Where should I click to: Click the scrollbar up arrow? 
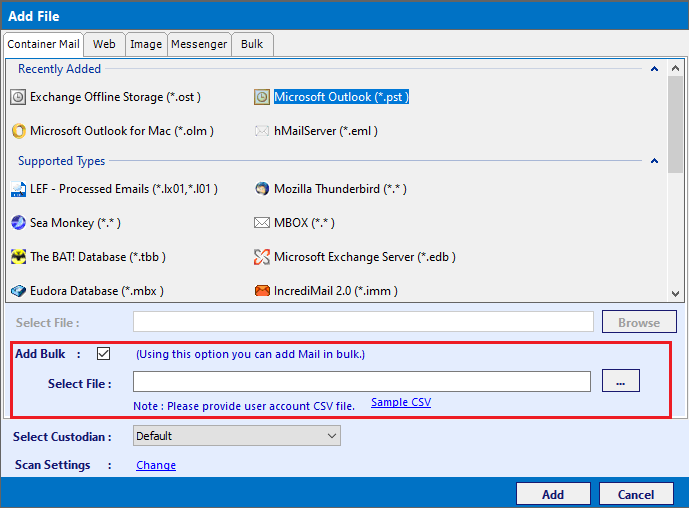tap(675, 68)
